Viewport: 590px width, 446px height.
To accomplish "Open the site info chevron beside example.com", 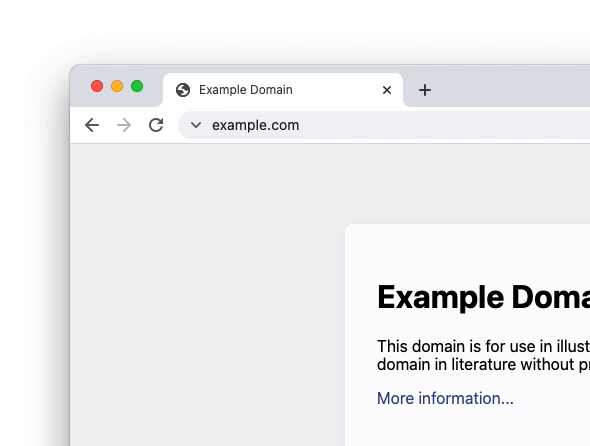I will 196,125.
